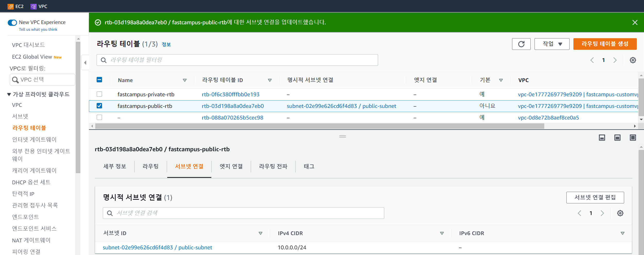Open the VPC service shortcut icon

click(x=34, y=6)
